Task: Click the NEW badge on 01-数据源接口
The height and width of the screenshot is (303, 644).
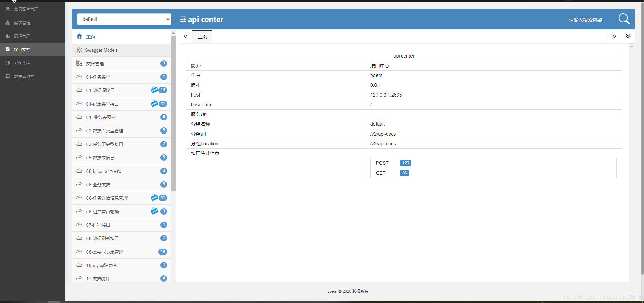Action: pos(154,90)
